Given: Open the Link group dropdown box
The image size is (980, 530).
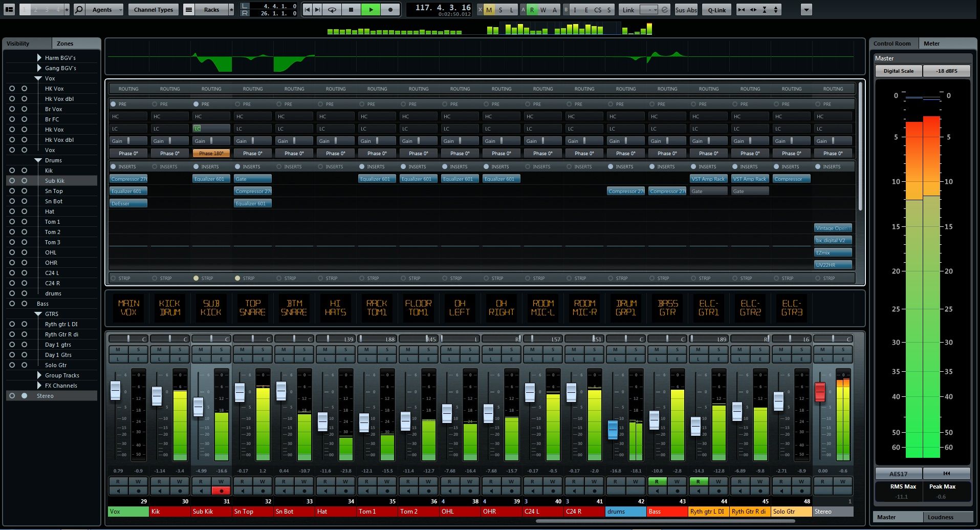Looking at the screenshot, I should [x=649, y=10].
